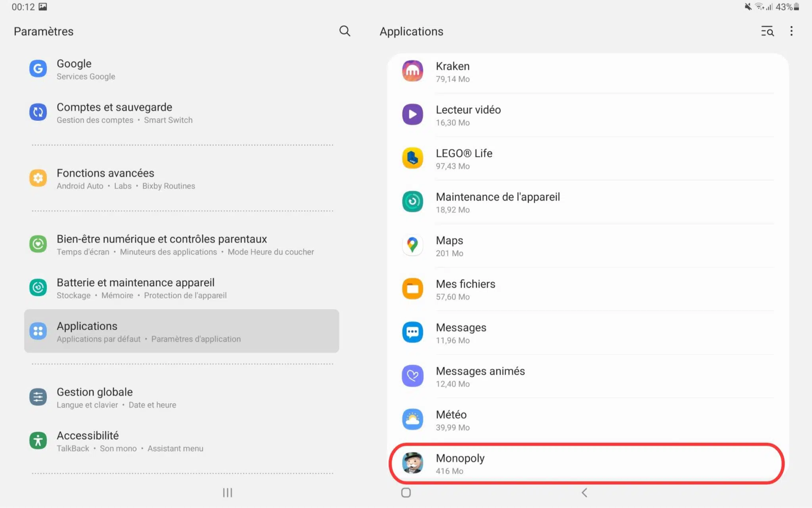Open Accessibilité settings
This screenshot has height=508, width=812.
pyautogui.click(x=182, y=441)
